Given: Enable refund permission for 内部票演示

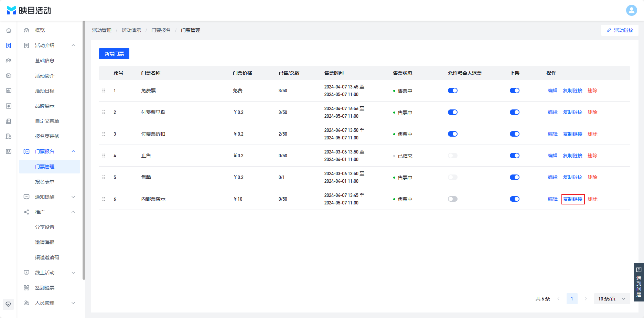Looking at the screenshot, I should [x=453, y=199].
